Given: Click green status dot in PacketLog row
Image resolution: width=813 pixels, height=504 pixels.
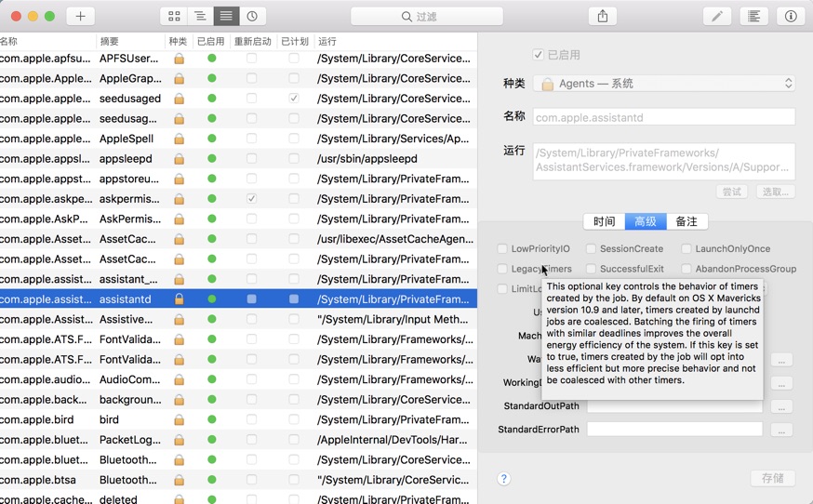Looking at the screenshot, I should 211,439.
